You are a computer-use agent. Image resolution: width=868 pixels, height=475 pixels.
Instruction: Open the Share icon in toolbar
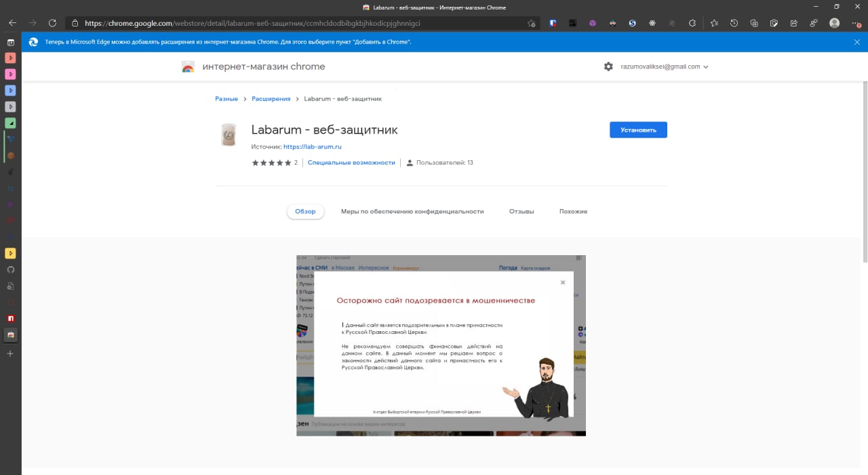point(793,23)
